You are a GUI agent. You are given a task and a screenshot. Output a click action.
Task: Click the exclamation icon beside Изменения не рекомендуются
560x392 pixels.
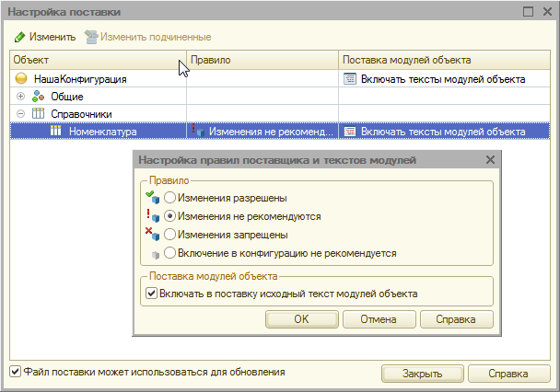tap(153, 215)
